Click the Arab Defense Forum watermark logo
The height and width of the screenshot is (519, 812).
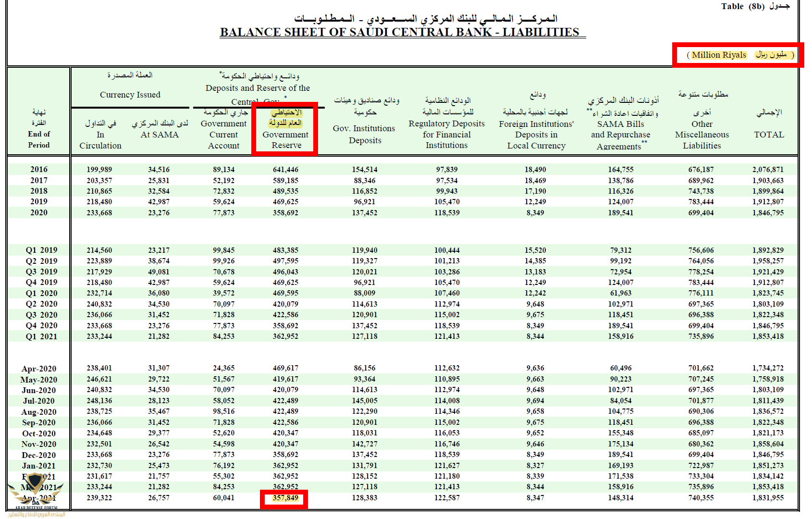coord(36,493)
